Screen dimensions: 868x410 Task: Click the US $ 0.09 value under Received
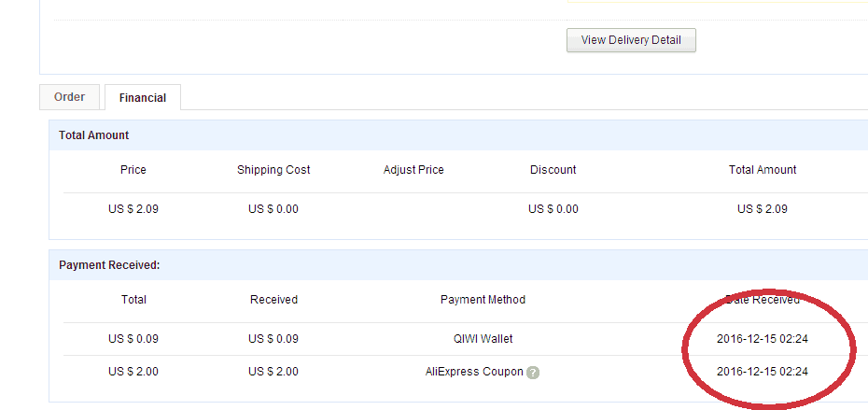click(x=273, y=339)
